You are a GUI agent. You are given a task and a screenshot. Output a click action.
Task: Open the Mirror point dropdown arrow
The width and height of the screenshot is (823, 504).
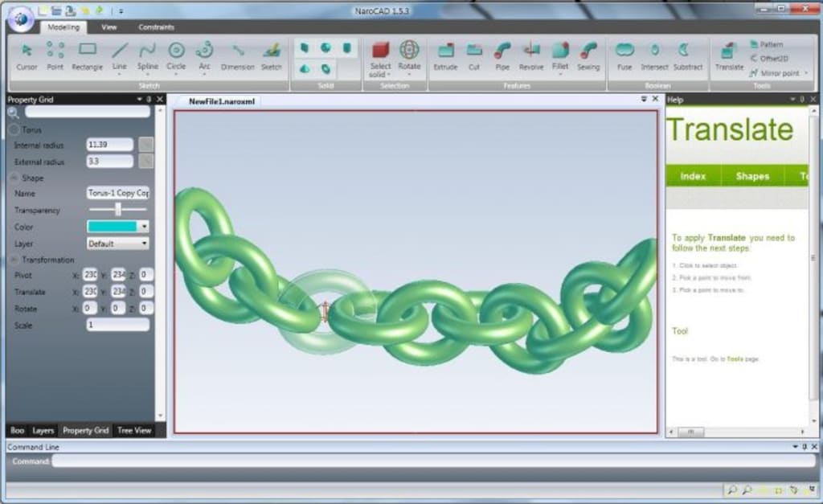coord(805,73)
